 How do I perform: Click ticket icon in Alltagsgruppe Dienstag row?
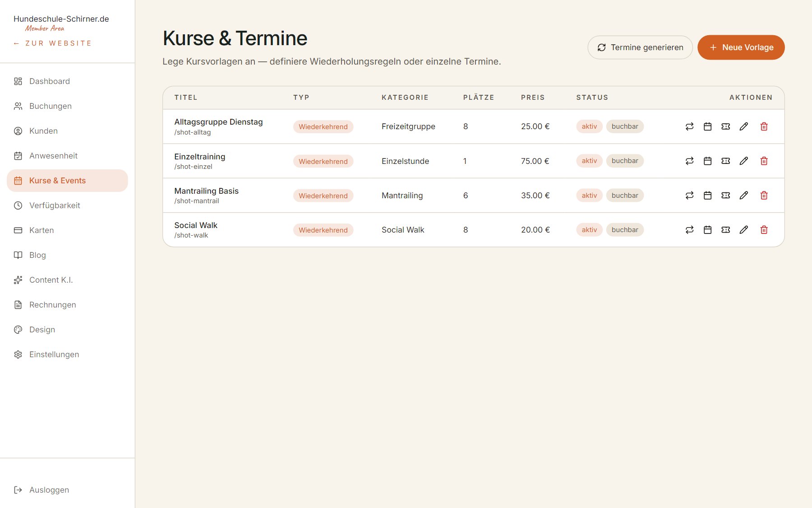[725, 126]
